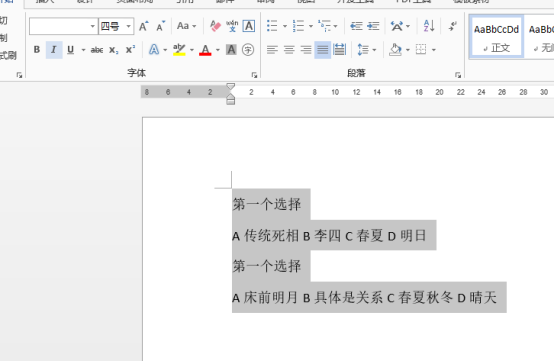Open borders dropdown arrow
554x361 pixels.
point(434,50)
